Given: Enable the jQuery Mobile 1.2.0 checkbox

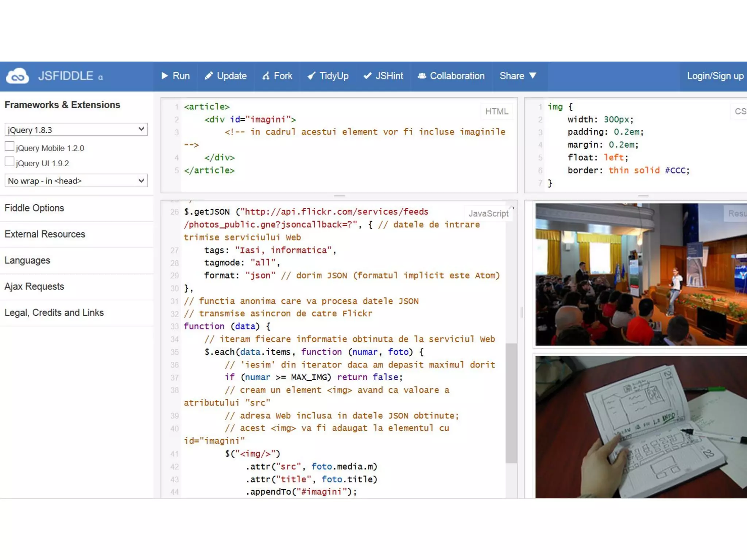Looking at the screenshot, I should pos(9,147).
